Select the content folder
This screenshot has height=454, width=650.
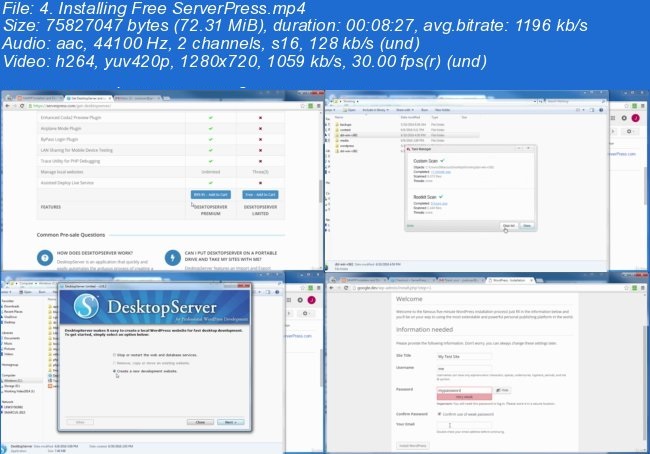(345, 130)
